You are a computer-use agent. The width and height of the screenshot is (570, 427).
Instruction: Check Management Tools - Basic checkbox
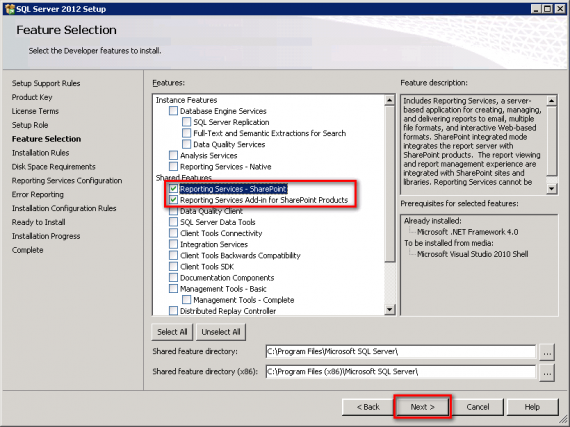pyautogui.click(x=173, y=289)
